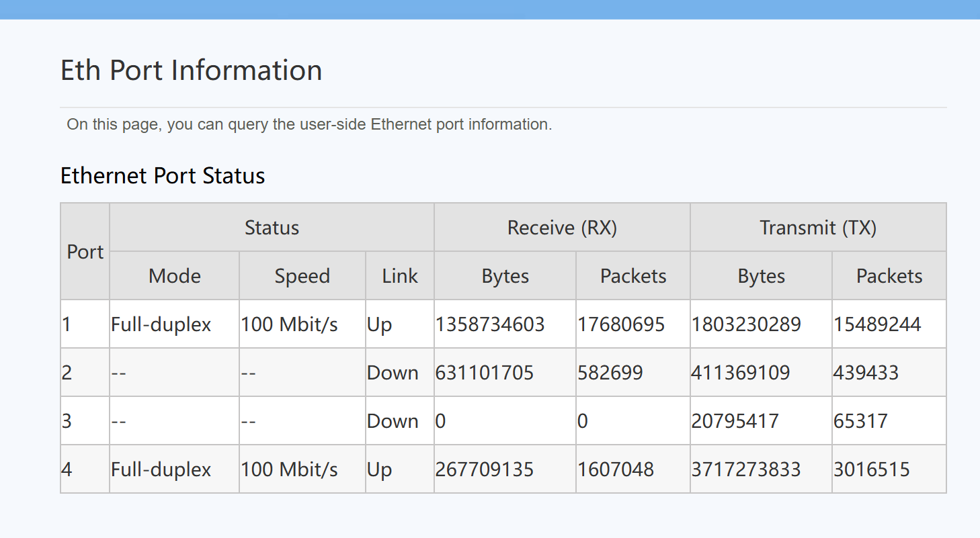Click the "Port" column header
This screenshot has height=538, width=980.
[x=85, y=252]
